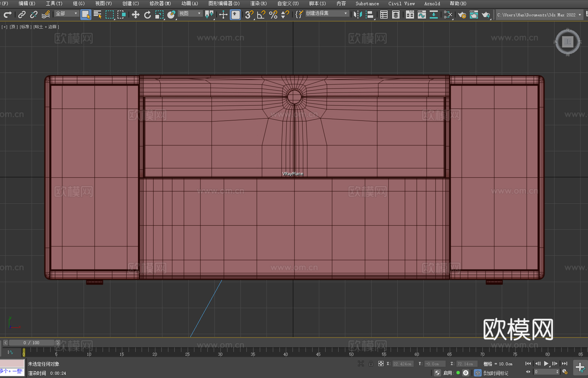Toggle Percent Snap icon

(x=273, y=14)
